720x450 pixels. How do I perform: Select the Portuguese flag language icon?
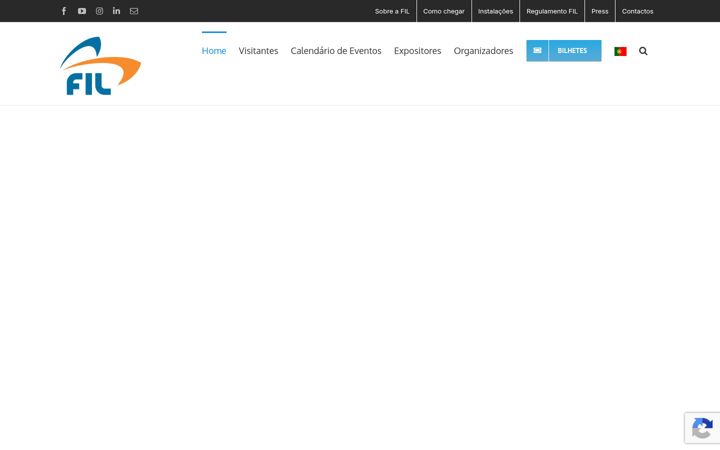pos(620,51)
